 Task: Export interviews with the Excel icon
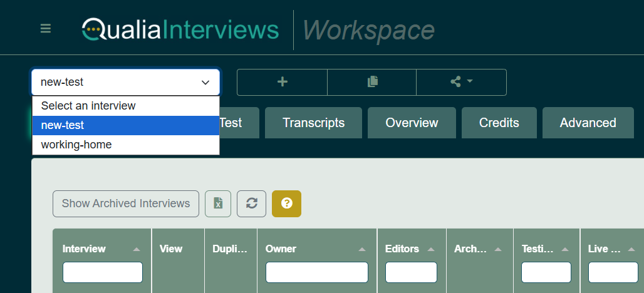pos(218,204)
